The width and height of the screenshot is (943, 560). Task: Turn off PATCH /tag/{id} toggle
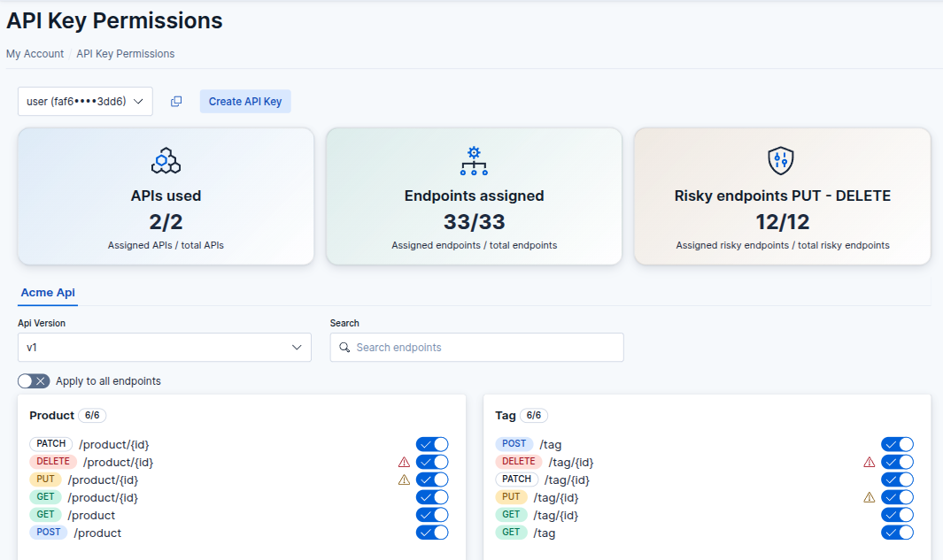897,479
